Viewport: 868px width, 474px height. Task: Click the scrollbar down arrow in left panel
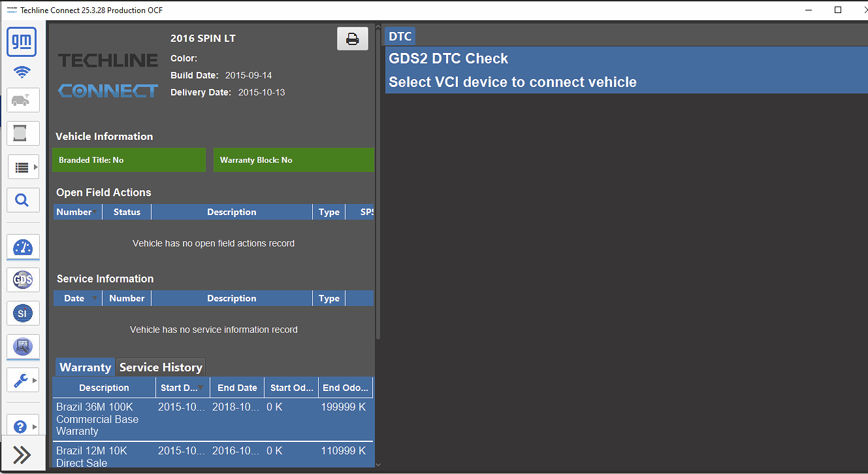pyautogui.click(x=378, y=465)
